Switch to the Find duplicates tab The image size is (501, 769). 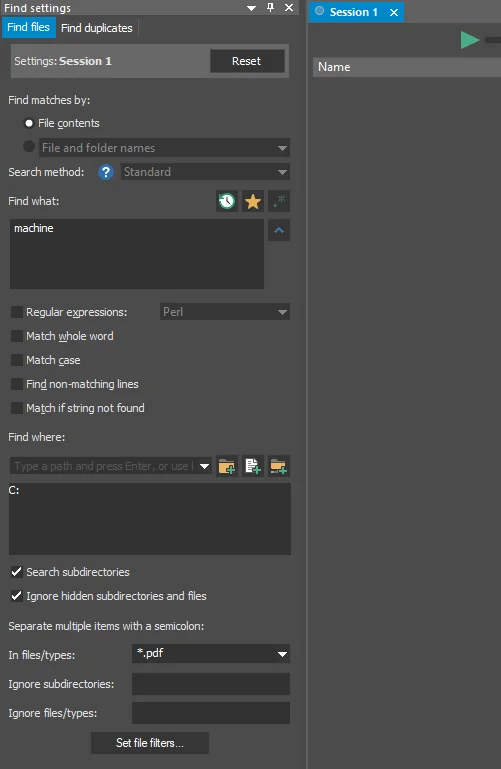[97, 28]
